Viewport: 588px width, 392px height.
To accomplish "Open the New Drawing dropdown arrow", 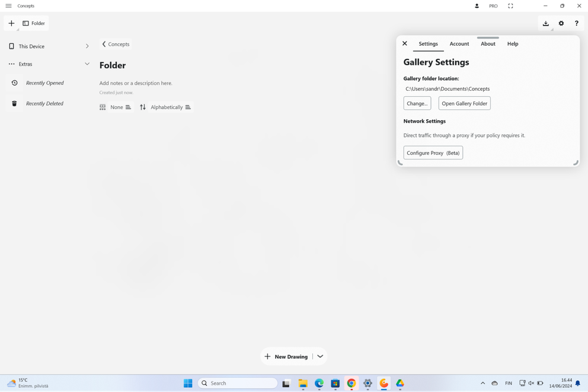I will [x=320, y=356].
